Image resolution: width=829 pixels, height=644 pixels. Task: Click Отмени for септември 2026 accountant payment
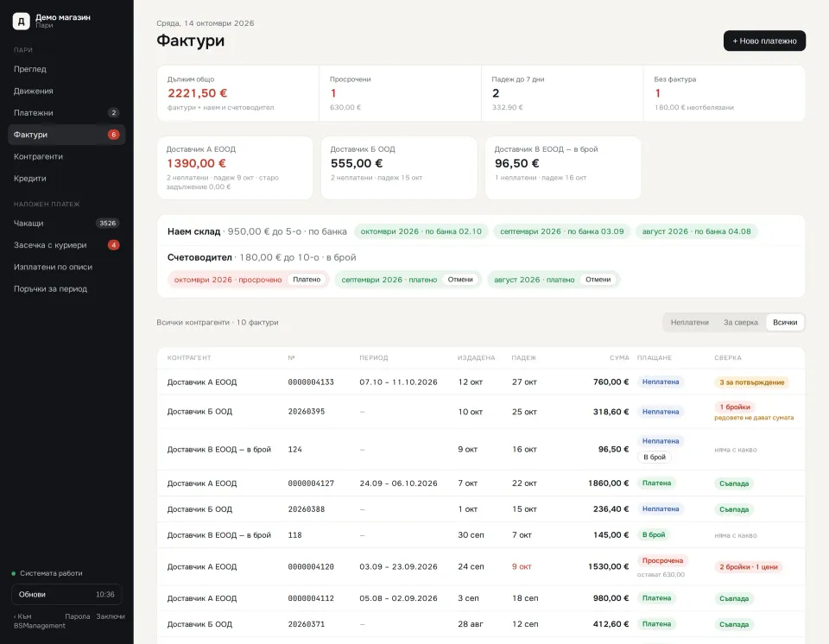tap(460, 280)
